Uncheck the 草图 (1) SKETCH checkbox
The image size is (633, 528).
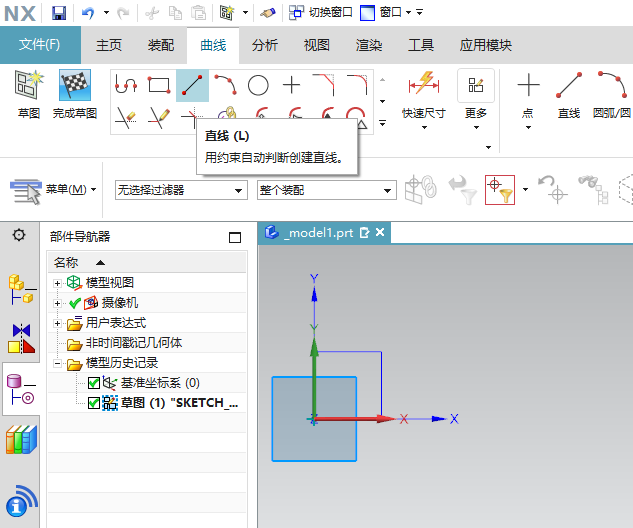pos(94,403)
